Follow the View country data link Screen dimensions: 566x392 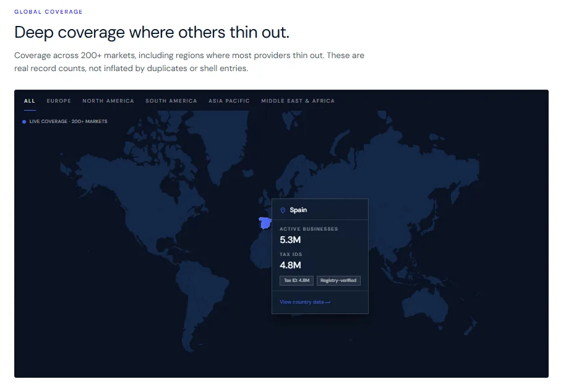(305, 302)
